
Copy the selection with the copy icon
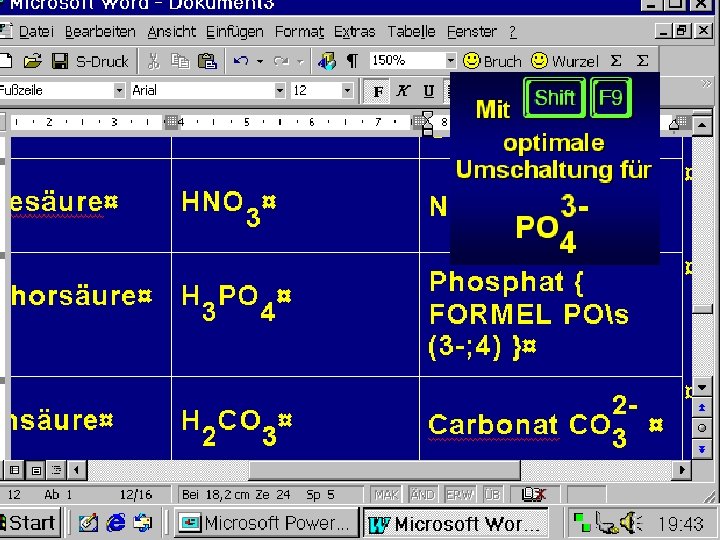pos(180,61)
